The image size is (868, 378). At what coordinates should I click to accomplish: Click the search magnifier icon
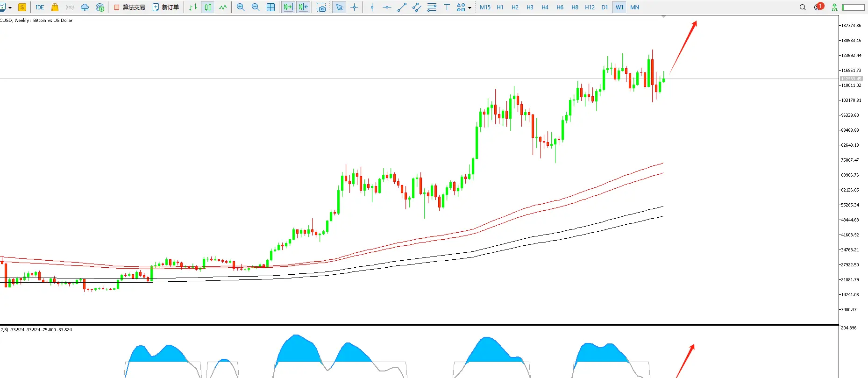[x=803, y=7]
